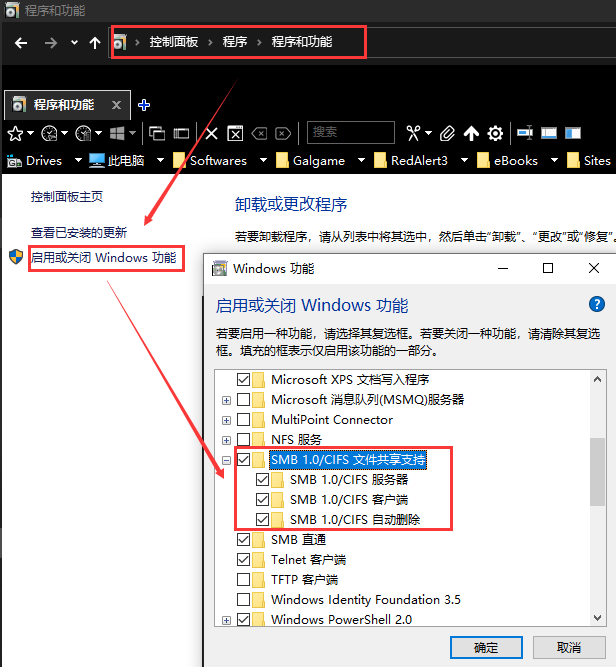Viewport: 616px width, 667px height.
Task: Click the left-pointing delete tag icon
Action: point(259,134)
